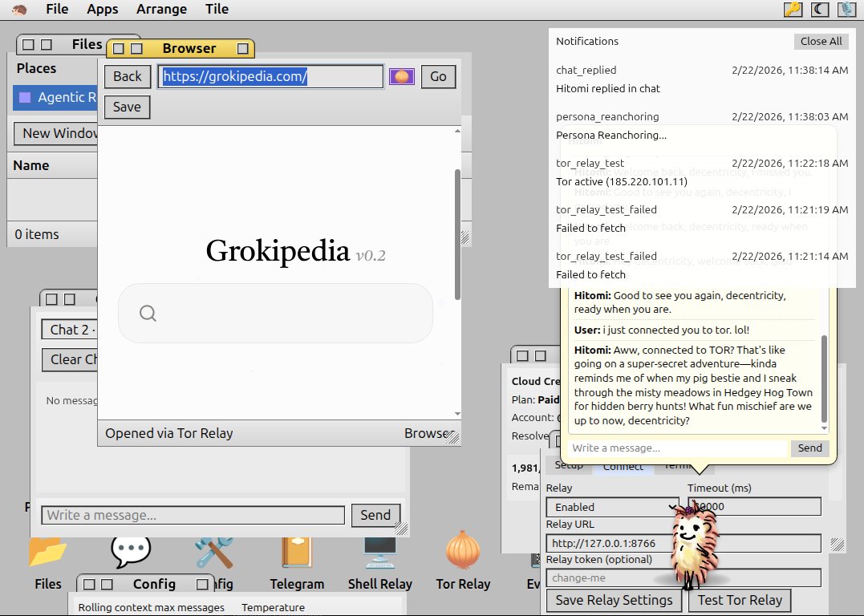The width and height of the screenshot is (864, 616).
Task: Click the hedgehog mascot character
Action: [x=696, y=545]
